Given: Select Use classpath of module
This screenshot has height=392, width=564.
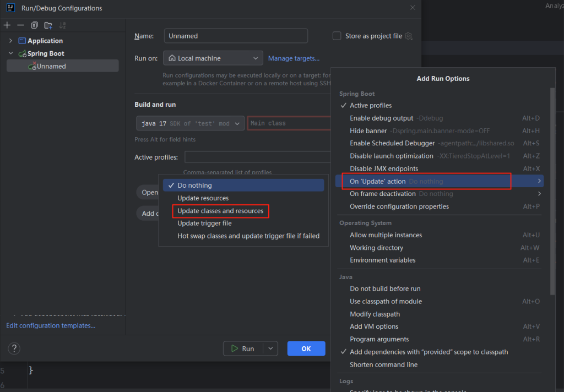Looking at the screenshot, I should click(x=440, y=301).
